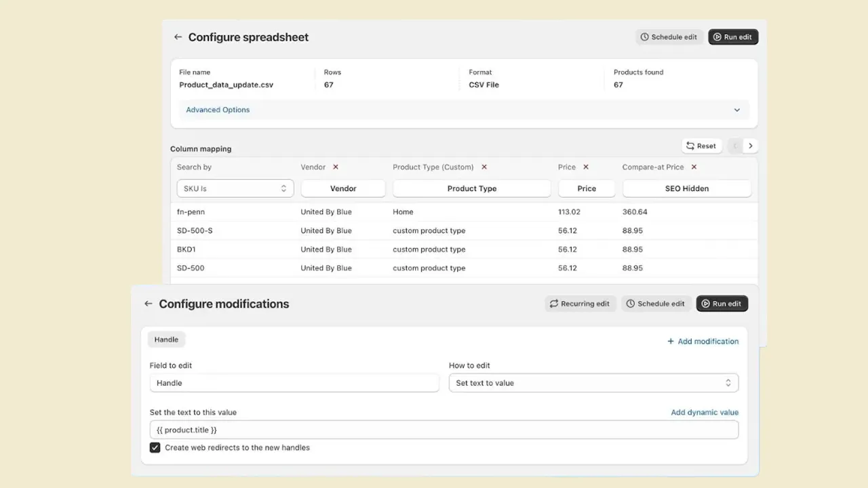Expand Advanced Options section
Viewport: 868px width, 488px height.
pos(737,110)
